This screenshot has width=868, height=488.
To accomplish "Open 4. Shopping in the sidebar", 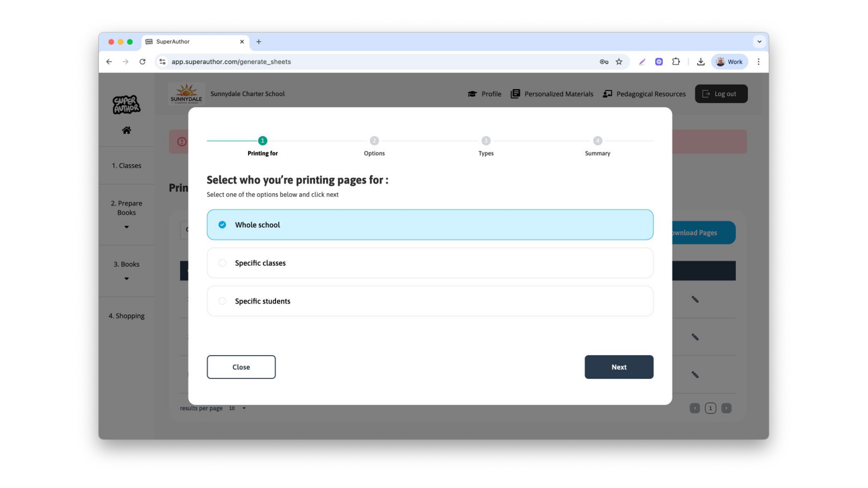I will pyautogui.click(x=126, y=316).
